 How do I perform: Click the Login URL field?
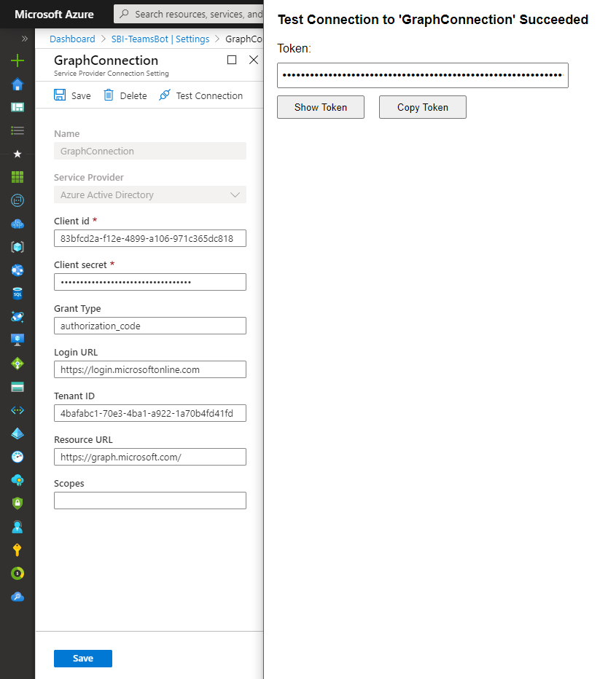pyautogui.click(x=150, y=369)
